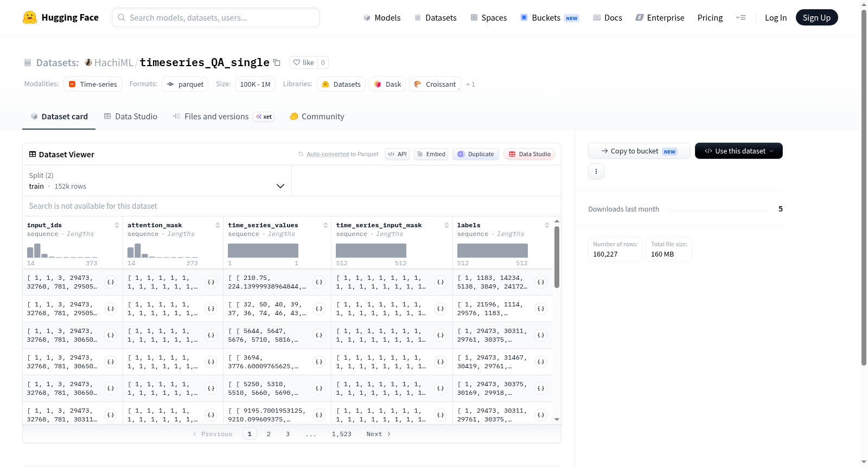Open Data Studio from viewer header

[x=529, y=154]
